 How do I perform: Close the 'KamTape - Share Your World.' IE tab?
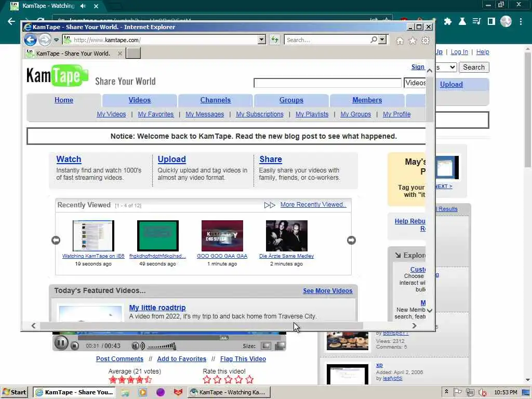(x=120, y=54)
